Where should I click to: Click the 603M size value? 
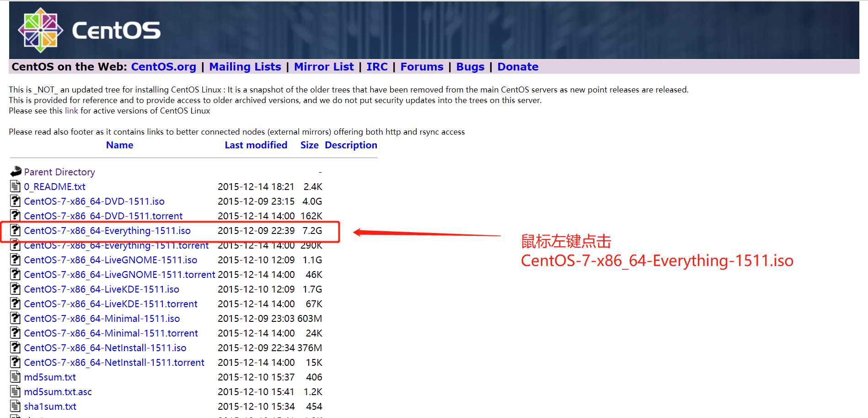pyautogui.click(x=310, y=319)
